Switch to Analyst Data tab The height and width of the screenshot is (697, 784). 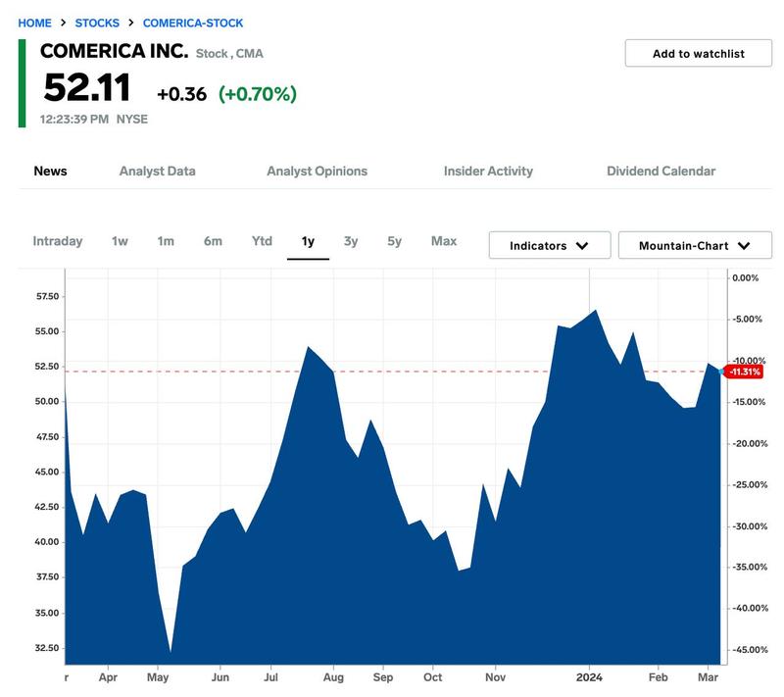pyautogui.click(x=157, y=171)
